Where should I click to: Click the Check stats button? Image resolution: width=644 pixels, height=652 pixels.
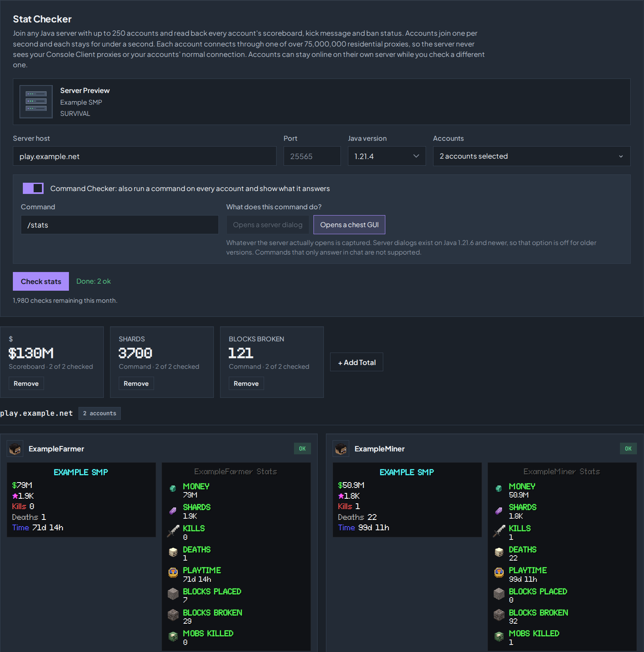[x=41, y=281]
